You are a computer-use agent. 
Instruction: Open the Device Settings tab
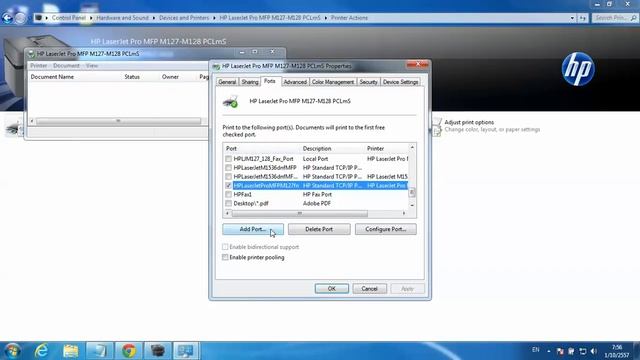pos(400,82)
